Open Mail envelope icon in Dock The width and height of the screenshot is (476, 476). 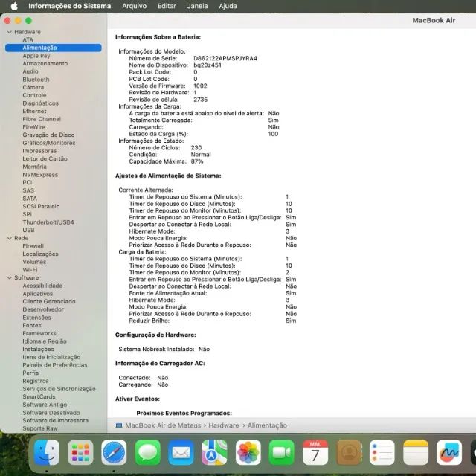pos(181,452)
